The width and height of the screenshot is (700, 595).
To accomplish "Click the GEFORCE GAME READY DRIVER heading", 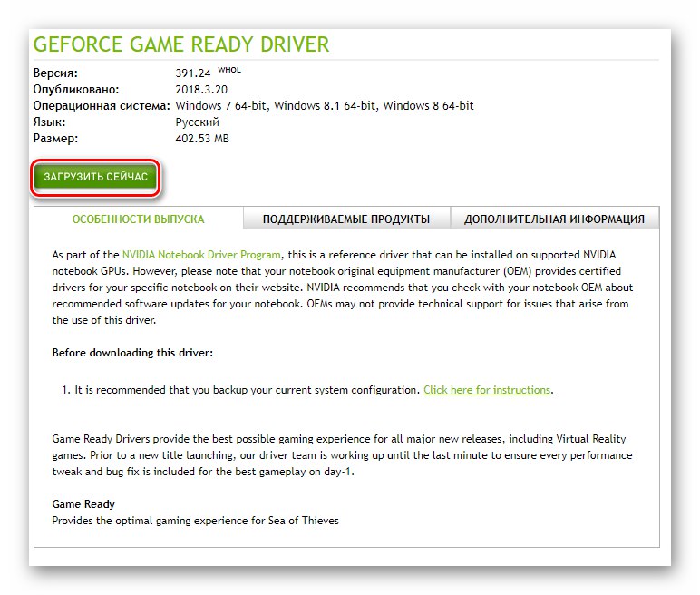I will coord(181,44).
